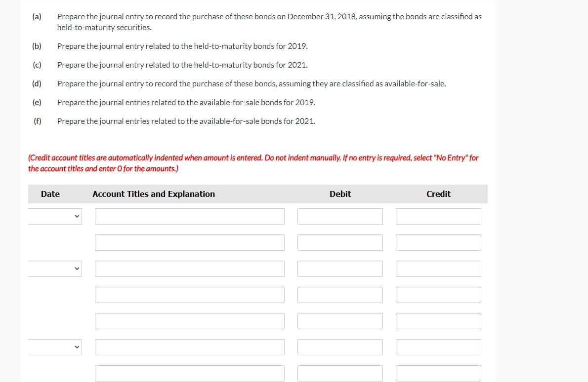Click the bottom Credit amount field

(438, 373)
